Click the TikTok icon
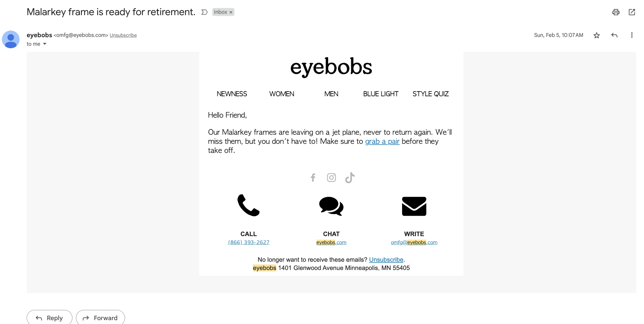 [x=350, y=178]
